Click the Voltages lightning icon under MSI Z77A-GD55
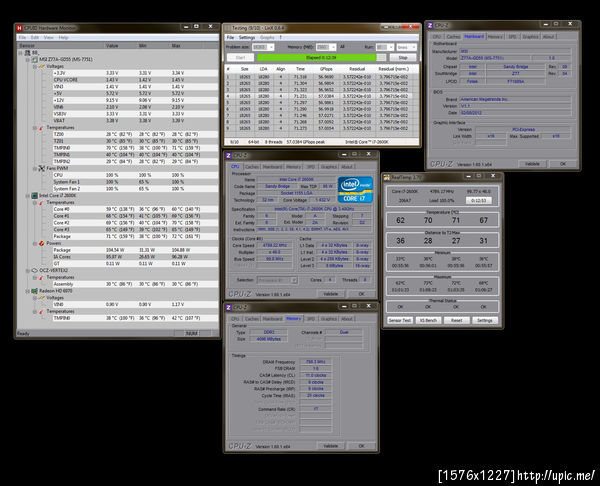 tap(41, 66)
